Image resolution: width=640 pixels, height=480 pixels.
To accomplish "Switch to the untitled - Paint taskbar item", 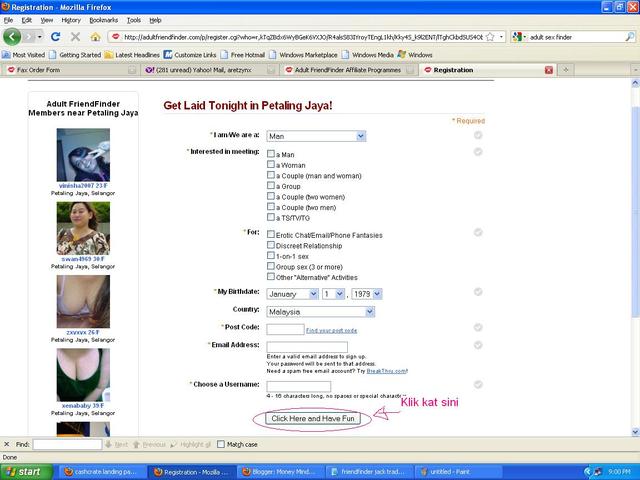I will pos(456,472).
